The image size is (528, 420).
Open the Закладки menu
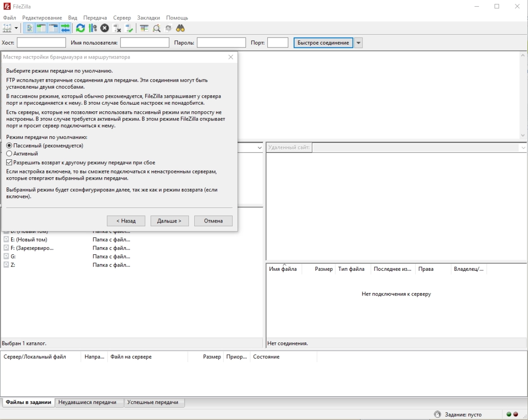tap(148, 18)
